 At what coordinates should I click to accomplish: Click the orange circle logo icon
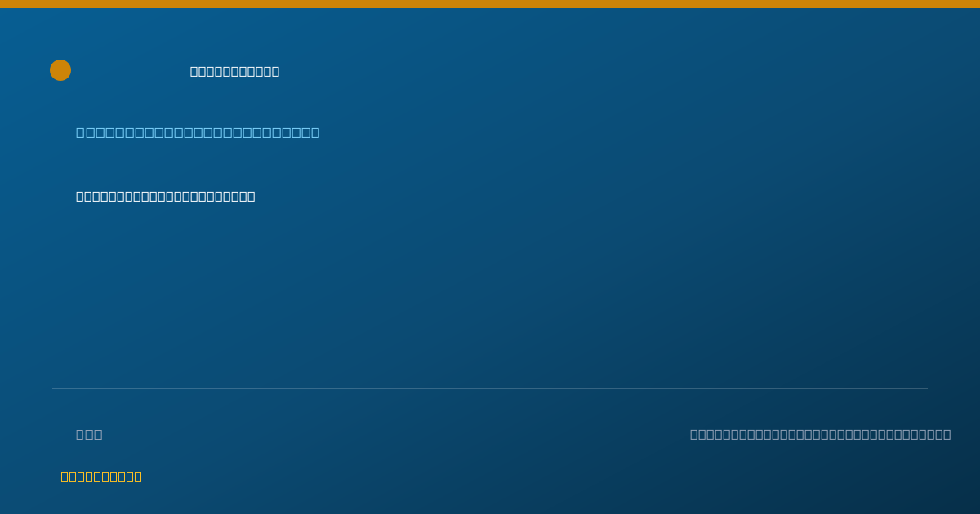pyautogui.click(x=60, y=70)
